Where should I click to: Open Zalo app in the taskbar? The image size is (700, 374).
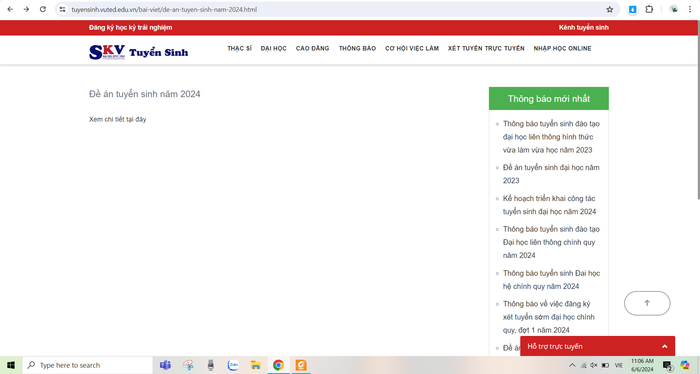(233, 365)
